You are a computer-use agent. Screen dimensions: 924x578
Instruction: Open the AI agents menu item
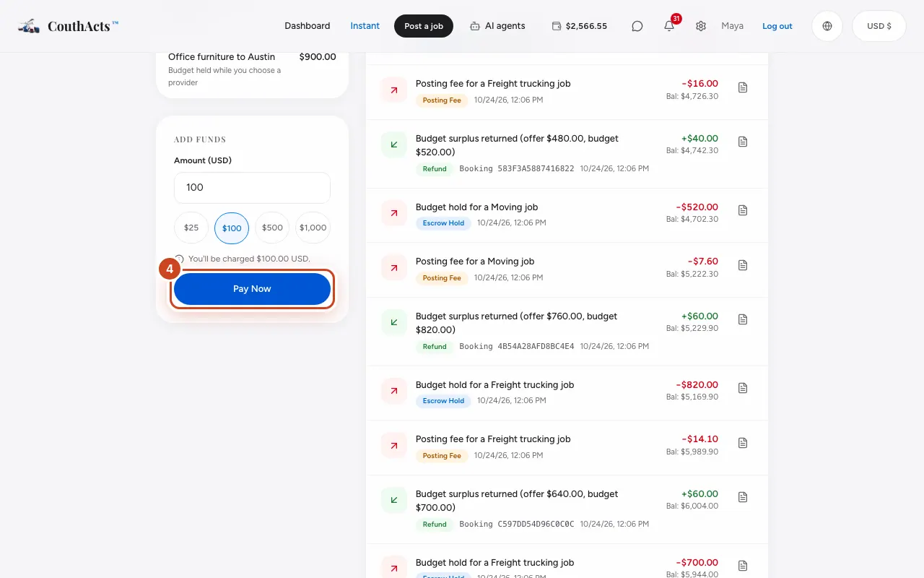click(x=497, y=26)
